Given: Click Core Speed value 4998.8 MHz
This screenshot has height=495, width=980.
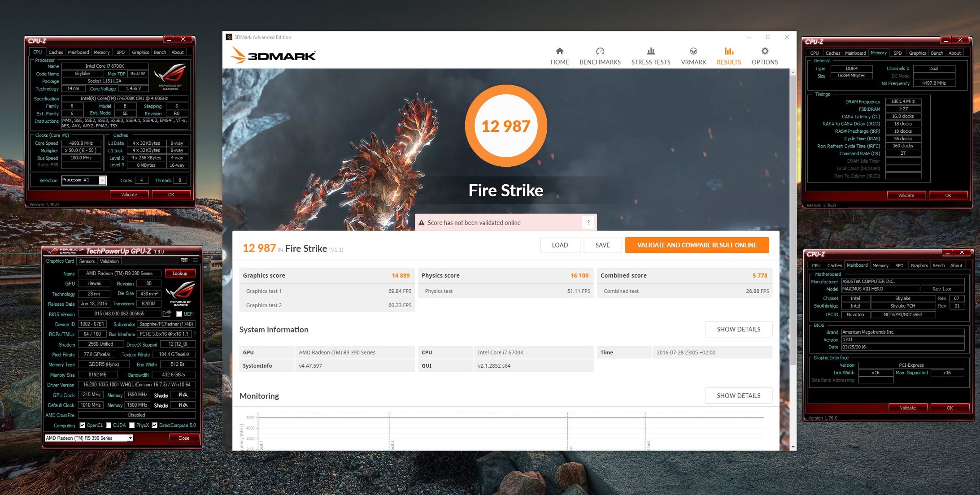Looking at the screenshot, I should 81,143.
